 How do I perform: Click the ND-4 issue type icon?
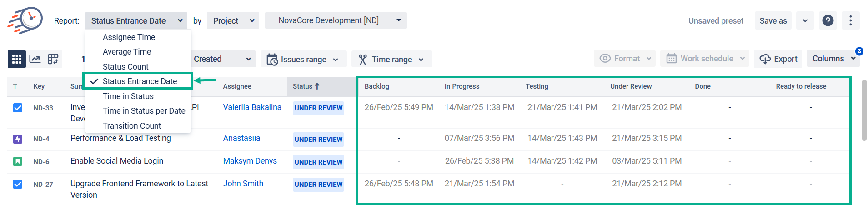point(18,139)
